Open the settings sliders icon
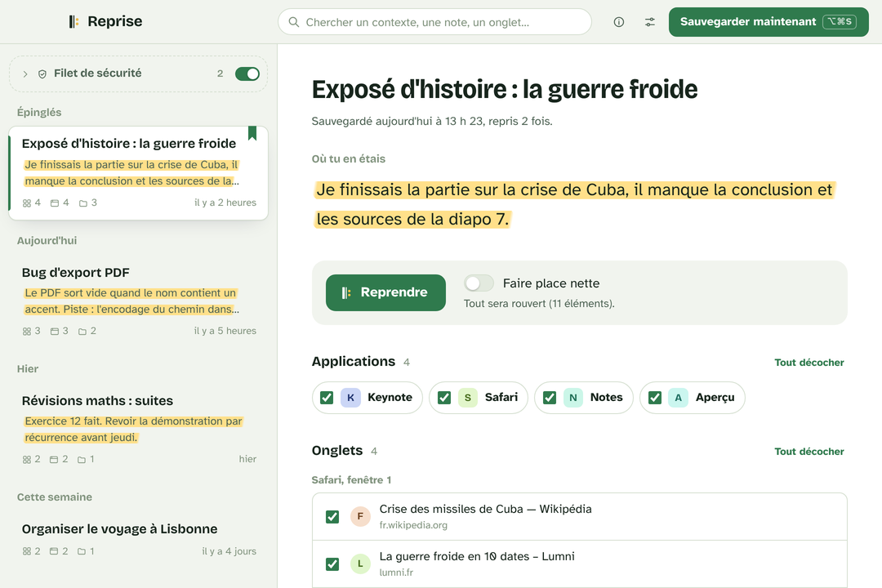 pyautogui.click(x=650, y=22)
